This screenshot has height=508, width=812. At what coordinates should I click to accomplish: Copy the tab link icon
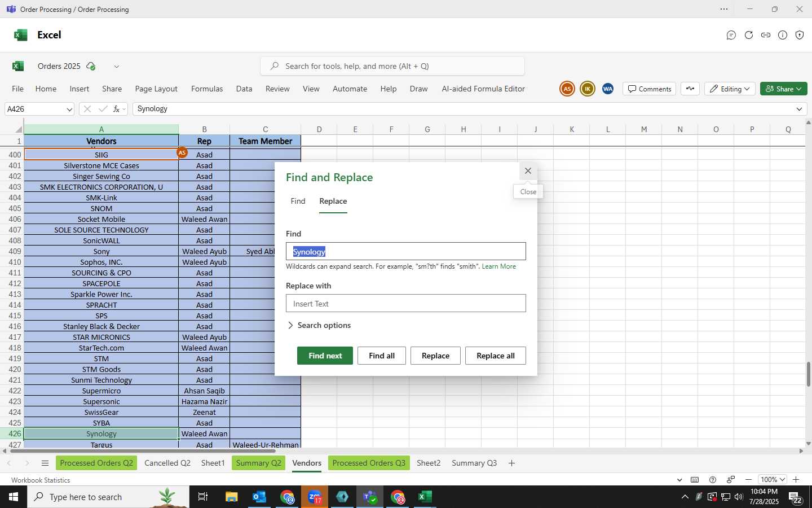[x=766, y=35]
